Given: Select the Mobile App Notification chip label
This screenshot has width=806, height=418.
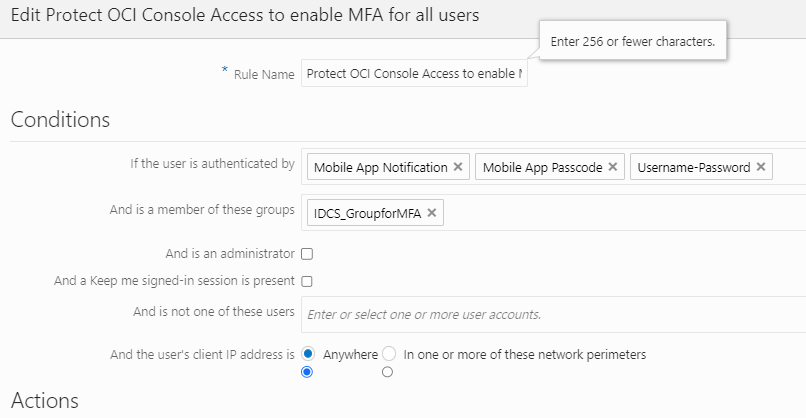Looking at the screenshot, I should click(380, 167).
